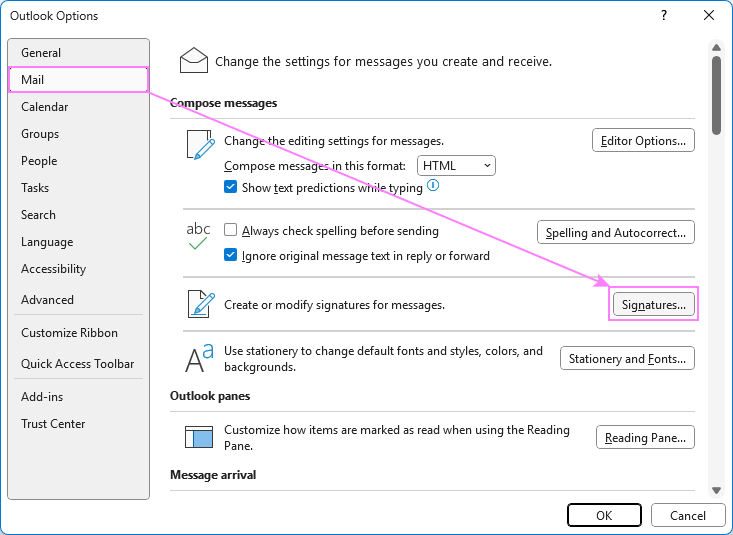
Task: Open the Add-ins category
Action: click(79, 397)
